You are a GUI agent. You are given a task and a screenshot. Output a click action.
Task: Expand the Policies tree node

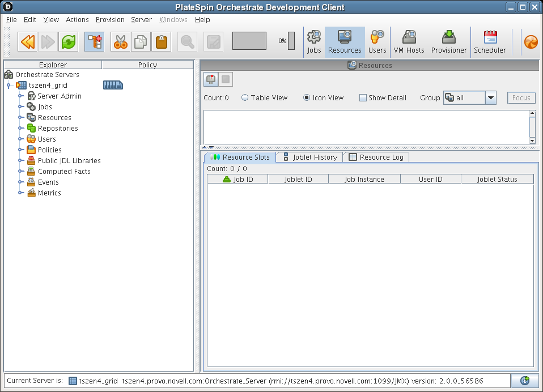[x=21, y=150]
